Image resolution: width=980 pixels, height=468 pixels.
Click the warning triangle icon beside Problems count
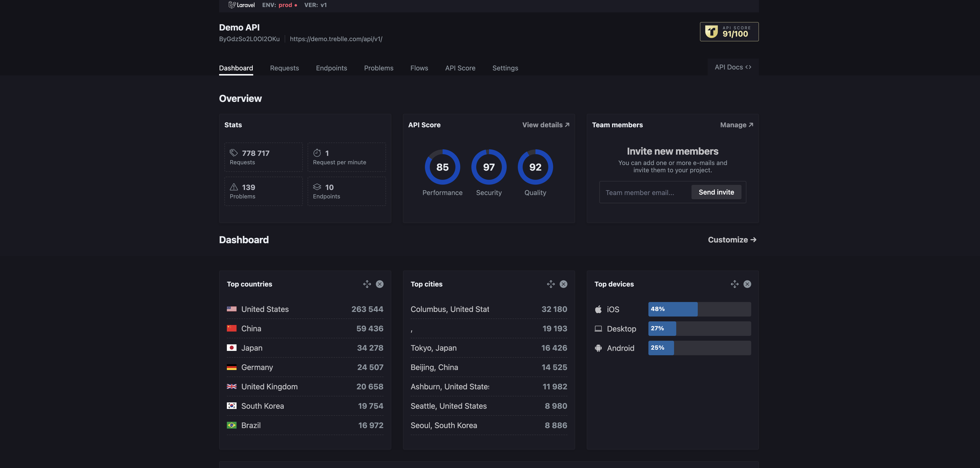point(234,187)
